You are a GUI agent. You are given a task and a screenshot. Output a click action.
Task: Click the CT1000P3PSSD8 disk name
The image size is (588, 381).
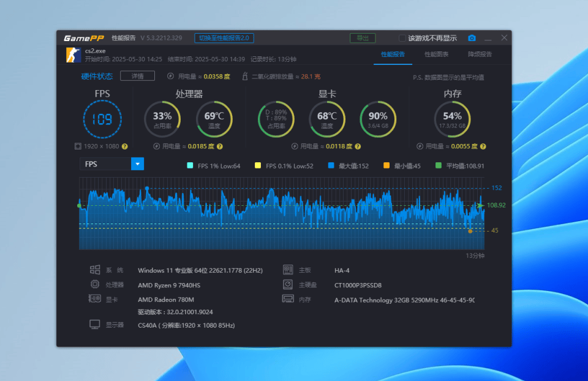(x=358, y=285)
